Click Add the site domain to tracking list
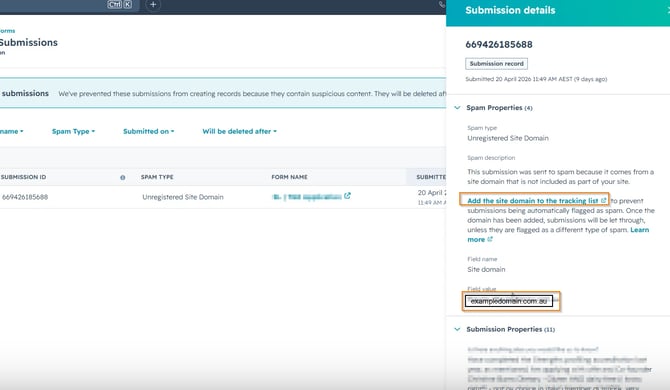 (532, 200)
